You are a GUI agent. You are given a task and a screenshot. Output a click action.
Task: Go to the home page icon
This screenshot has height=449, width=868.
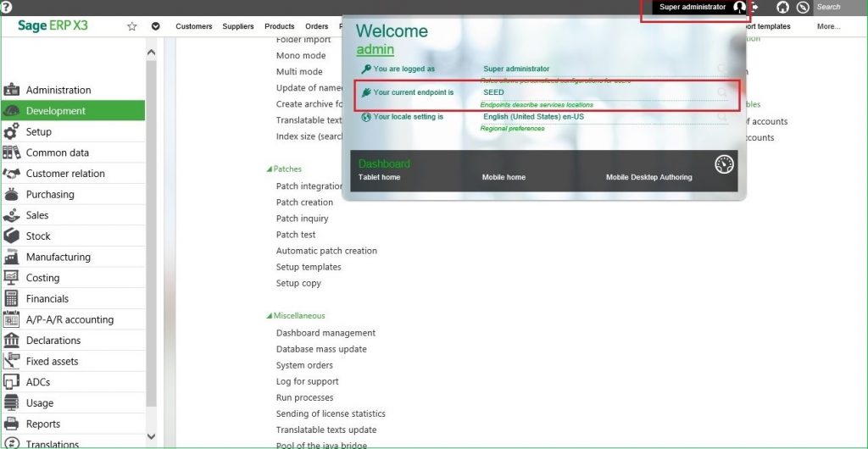click(782, 7)
